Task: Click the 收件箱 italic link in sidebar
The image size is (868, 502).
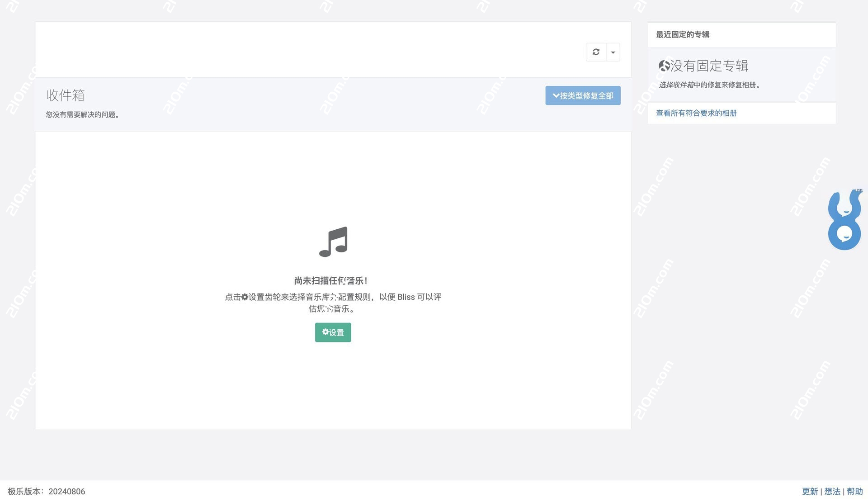Action: point(683,85)
